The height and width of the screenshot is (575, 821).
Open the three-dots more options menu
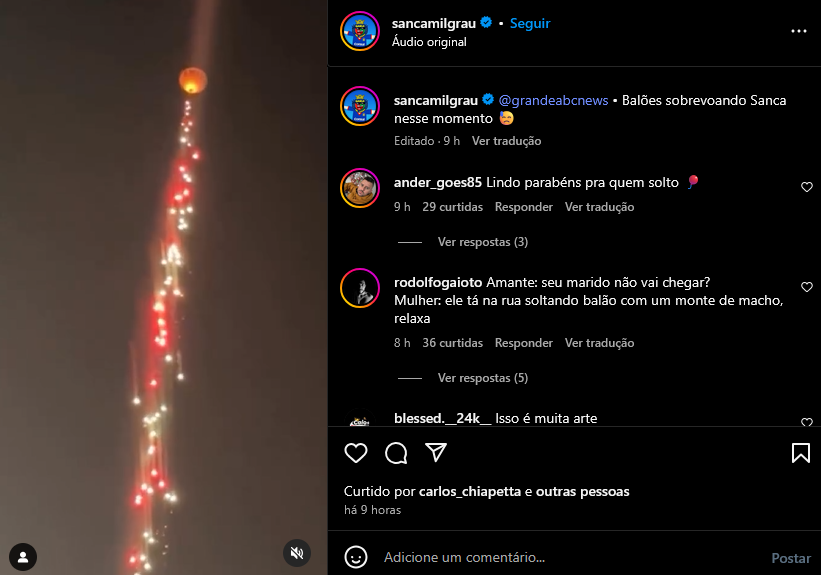pyautogui.click(x=798, y=31)
